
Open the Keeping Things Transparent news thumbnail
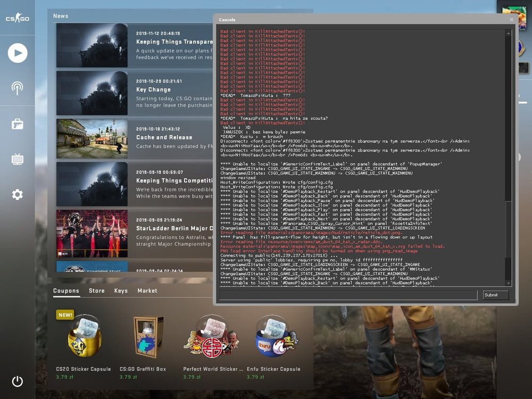[92, 45]
